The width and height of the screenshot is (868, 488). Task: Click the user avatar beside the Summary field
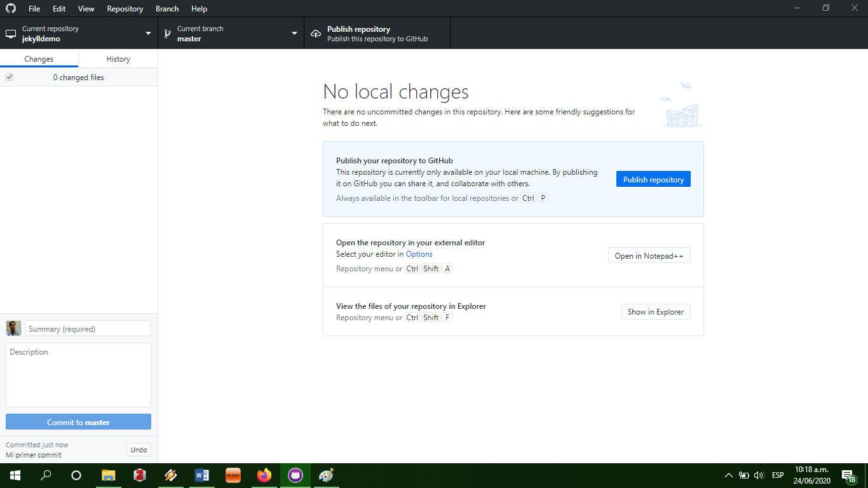(x=13, y=328)
